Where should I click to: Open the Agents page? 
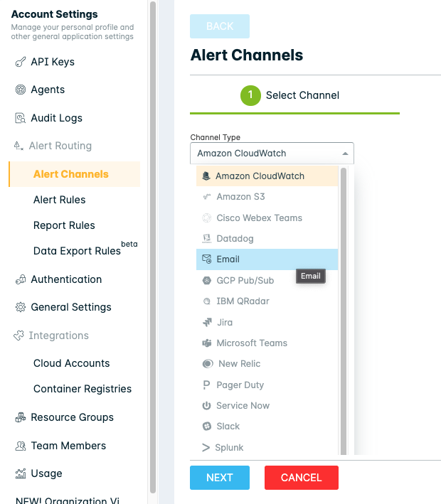(x=48, y=90)
